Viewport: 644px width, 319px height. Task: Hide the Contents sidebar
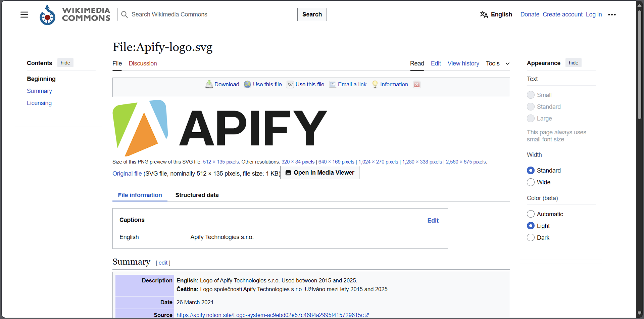click(x=65, y=63)
